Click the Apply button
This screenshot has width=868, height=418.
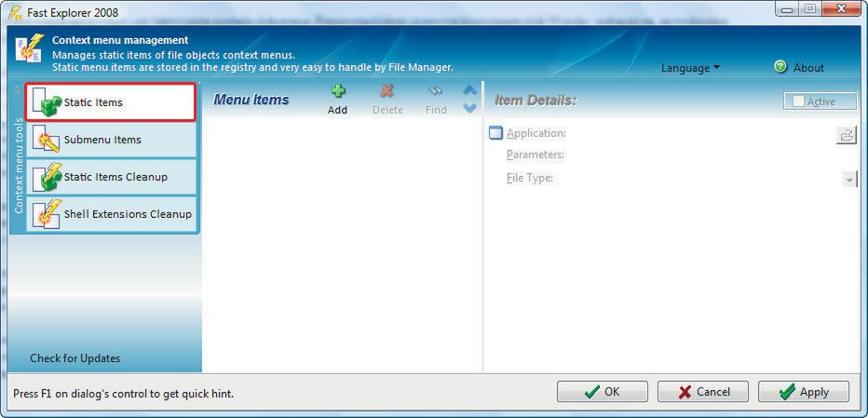[803, 391]
